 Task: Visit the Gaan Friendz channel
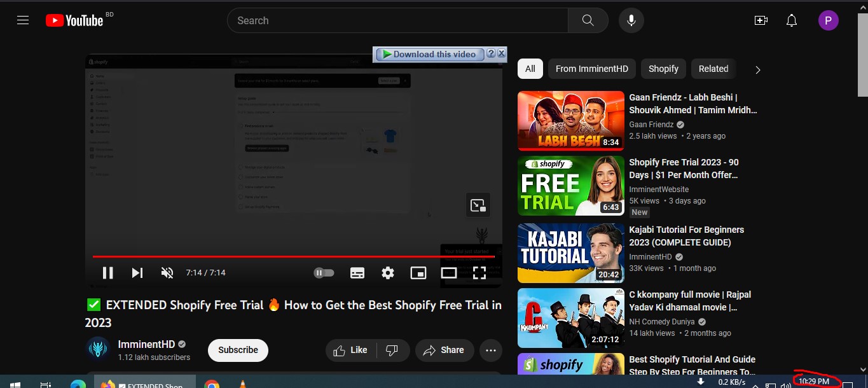[651, 125]
